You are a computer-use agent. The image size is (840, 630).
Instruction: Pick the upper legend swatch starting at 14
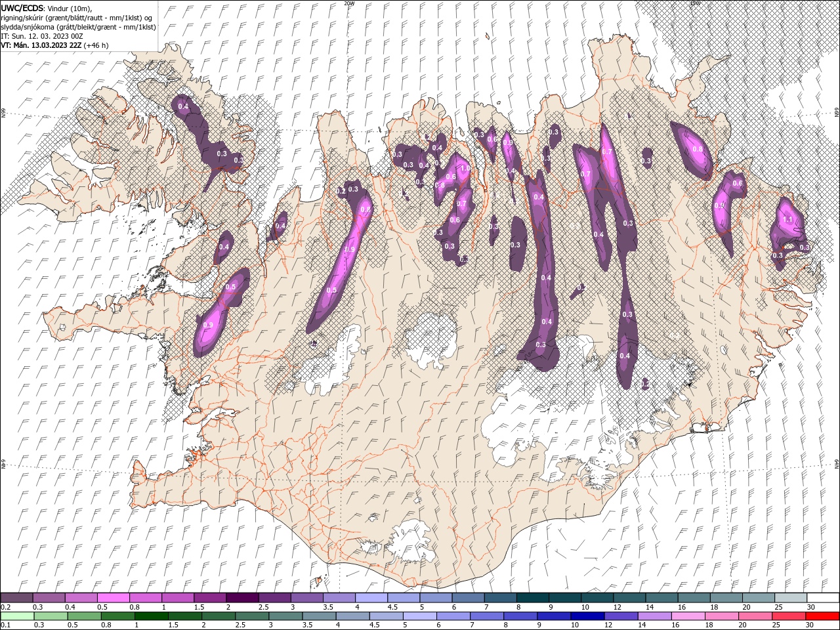coord(661,598)
